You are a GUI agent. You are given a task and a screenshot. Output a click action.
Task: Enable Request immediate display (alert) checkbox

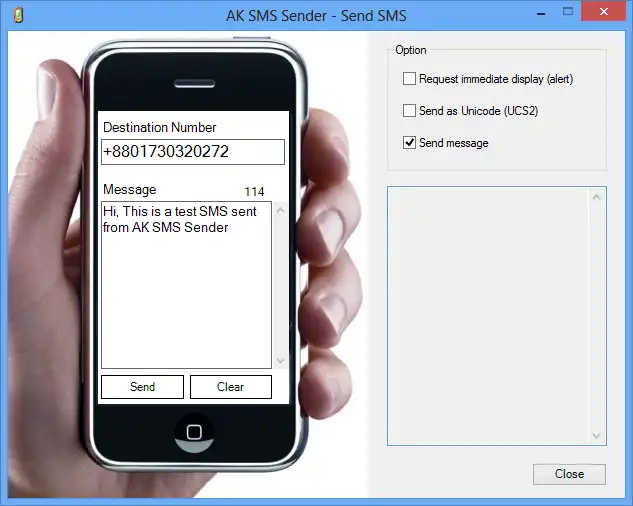click(409, 78)
